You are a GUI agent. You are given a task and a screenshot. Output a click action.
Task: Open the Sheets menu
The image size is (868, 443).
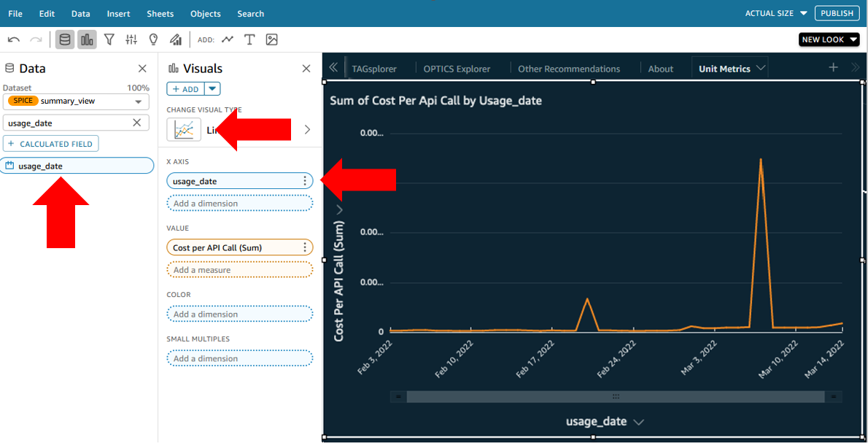(160, 13)
